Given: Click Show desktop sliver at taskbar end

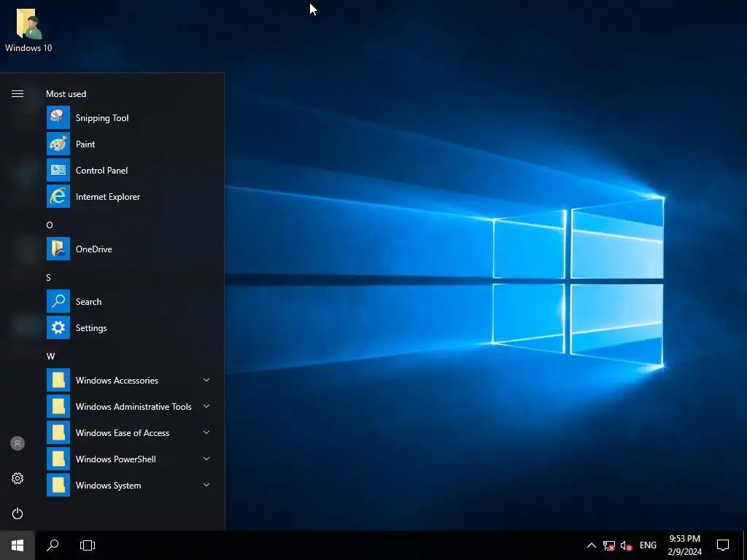Looking at the screenshot, I should [x=745, y=545].
